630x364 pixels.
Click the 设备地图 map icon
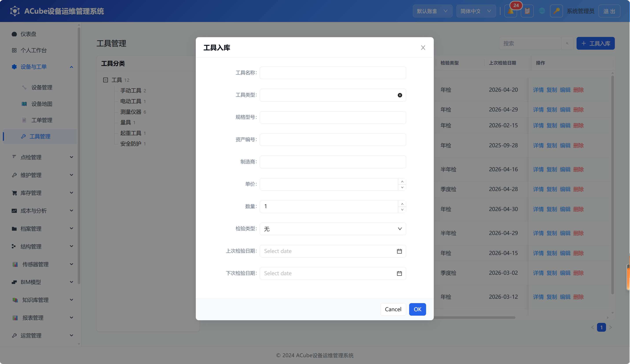tap(24, 104)
